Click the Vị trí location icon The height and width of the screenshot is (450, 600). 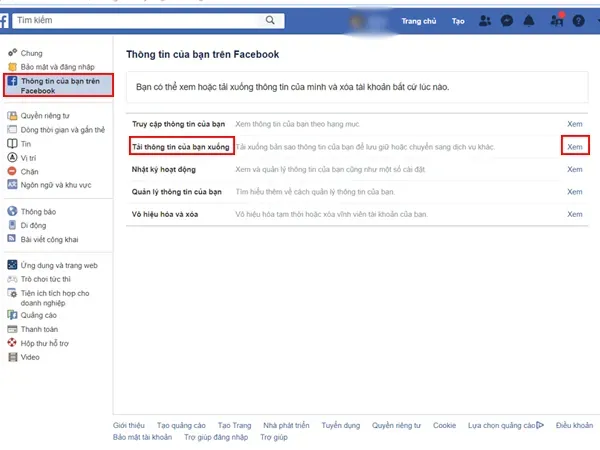coord(12,157)
